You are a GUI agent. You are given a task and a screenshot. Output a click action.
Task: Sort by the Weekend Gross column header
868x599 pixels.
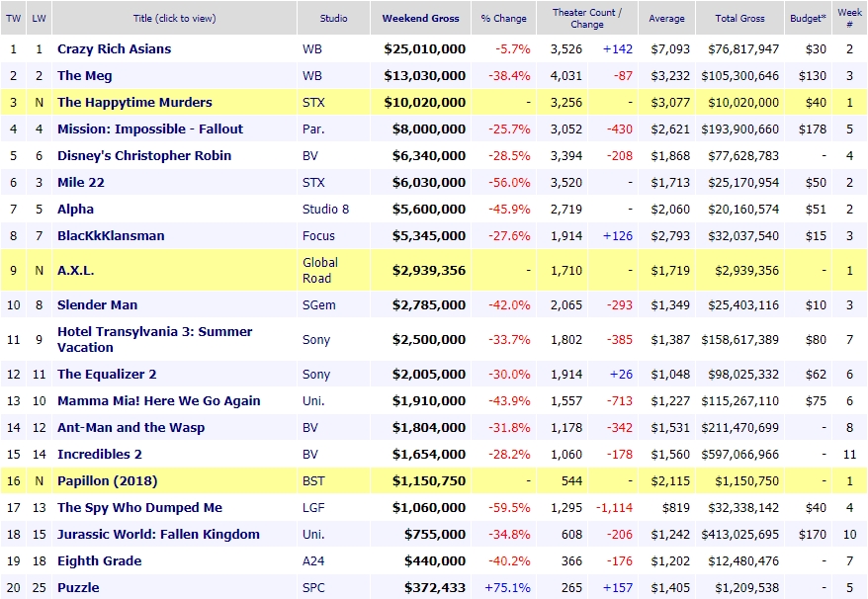point(421,18)
